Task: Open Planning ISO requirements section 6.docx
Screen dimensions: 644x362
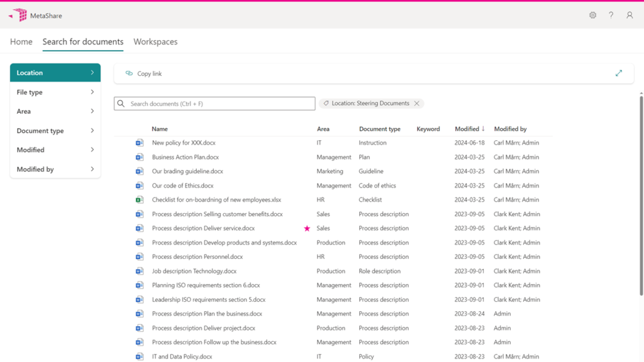Action: (206, 285)
